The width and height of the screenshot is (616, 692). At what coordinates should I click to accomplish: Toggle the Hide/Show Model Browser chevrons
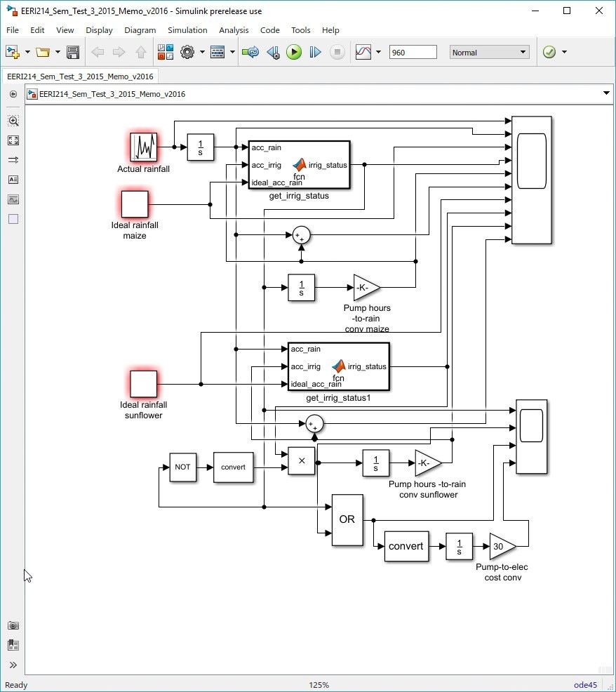pyautogui.click(x=13, y=665)
